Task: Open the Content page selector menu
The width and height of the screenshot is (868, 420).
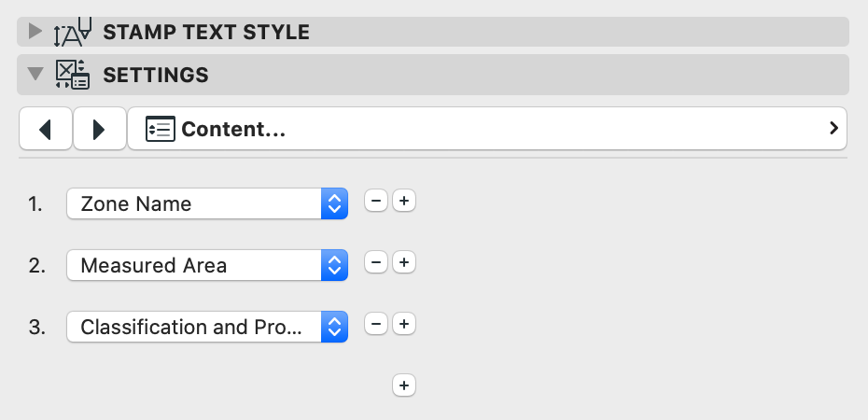Action: click(486, 129)
